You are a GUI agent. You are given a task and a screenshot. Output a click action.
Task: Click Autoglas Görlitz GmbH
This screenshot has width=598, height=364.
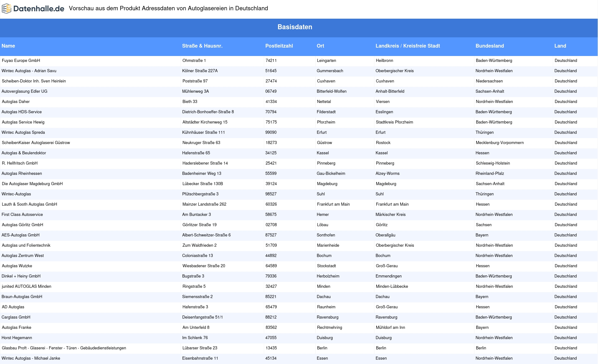tap(22, 225)
